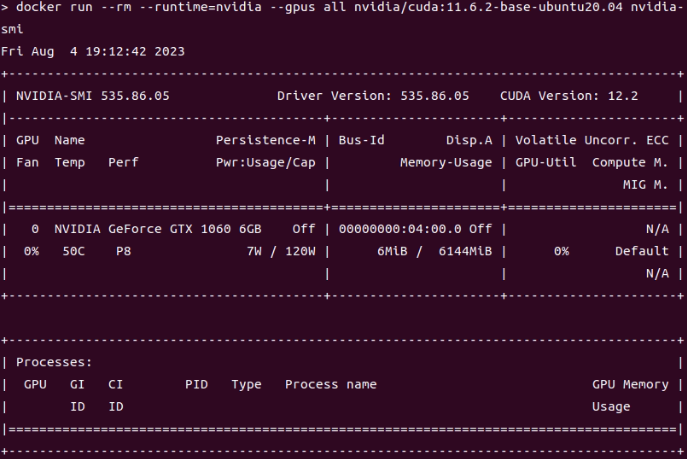
Task: Click the temperature value "50C"
Action: coord(74,251)
